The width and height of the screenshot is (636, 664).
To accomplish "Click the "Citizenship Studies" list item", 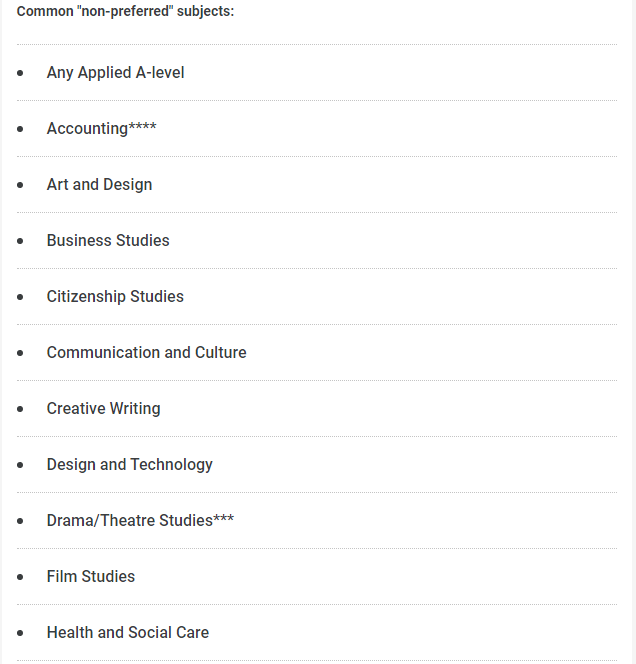I will pyautogui.click(x=115, y=297).
